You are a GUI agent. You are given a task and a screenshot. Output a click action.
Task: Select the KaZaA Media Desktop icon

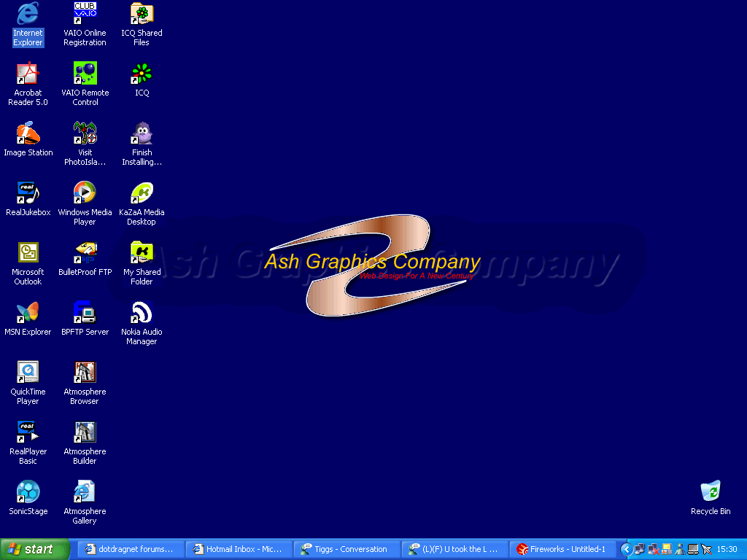pyautogui.click(x=142, y=193)
